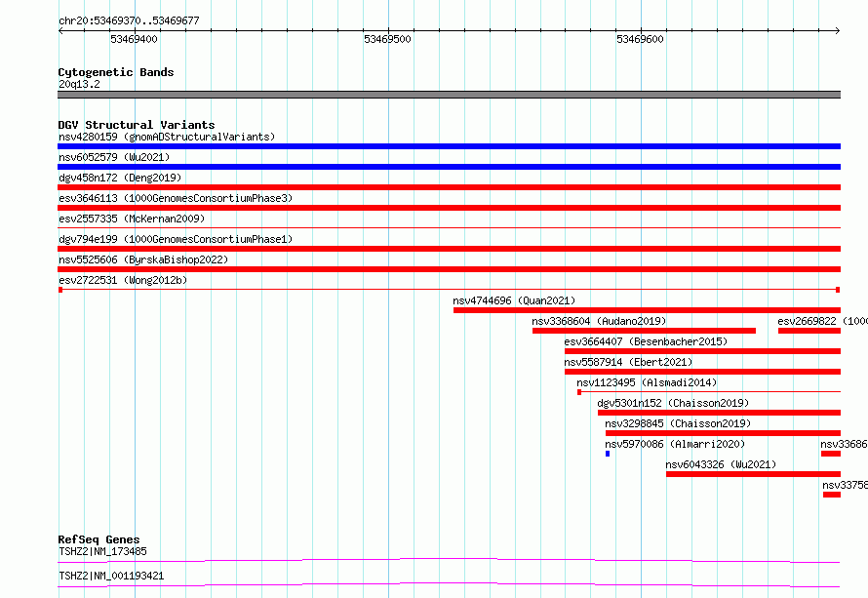Click the chr20:53469370..53469677 region label

click(129, 20)
